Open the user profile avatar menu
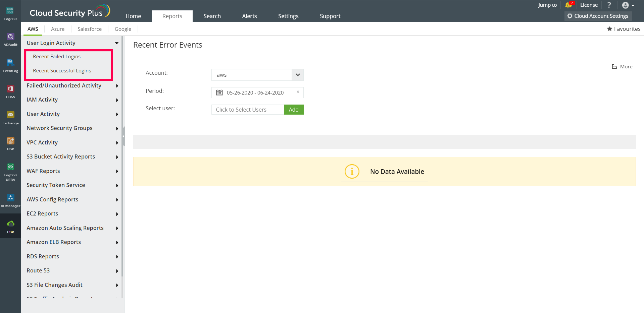This screenshot has width=644, height=313. pos(628,5)
